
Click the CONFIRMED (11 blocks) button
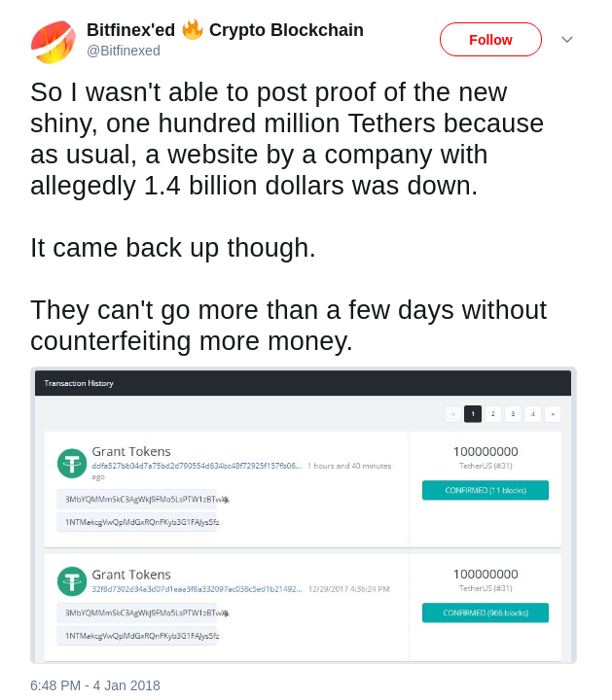click(x=485, y=491)
